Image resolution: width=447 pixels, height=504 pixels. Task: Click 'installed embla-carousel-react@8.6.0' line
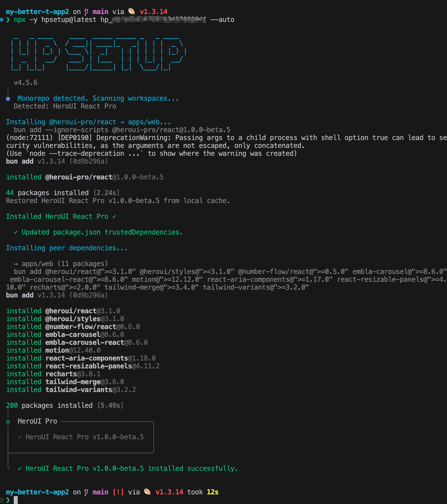77,343
